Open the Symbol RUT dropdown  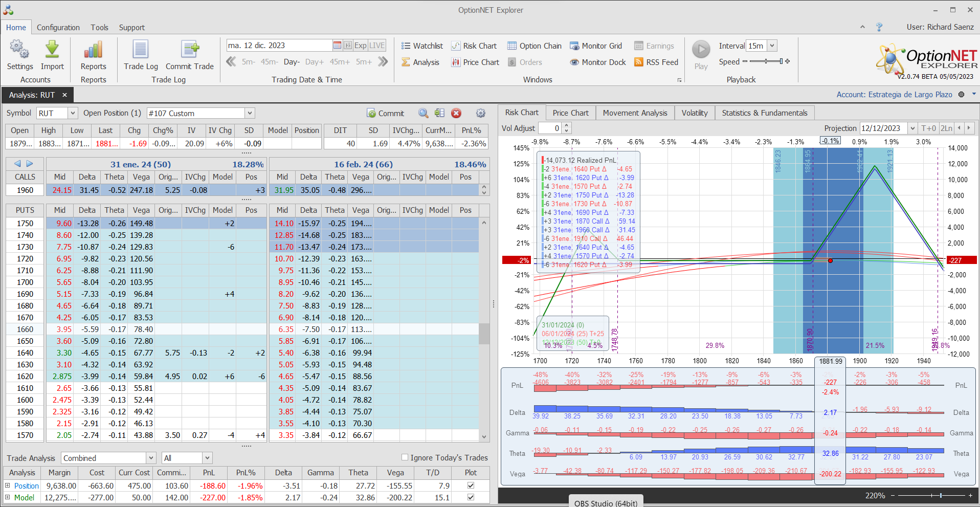coord(73,114)
